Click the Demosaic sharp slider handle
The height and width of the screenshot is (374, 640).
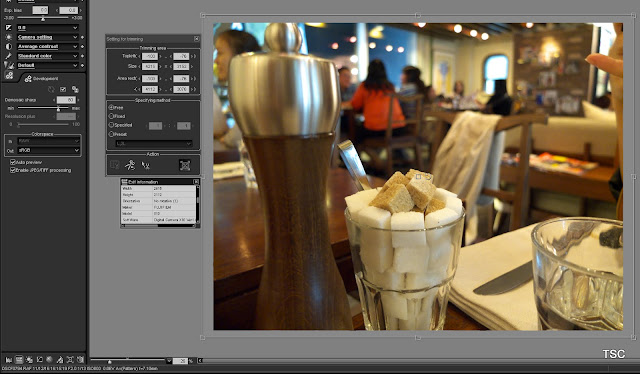(58, 108)
